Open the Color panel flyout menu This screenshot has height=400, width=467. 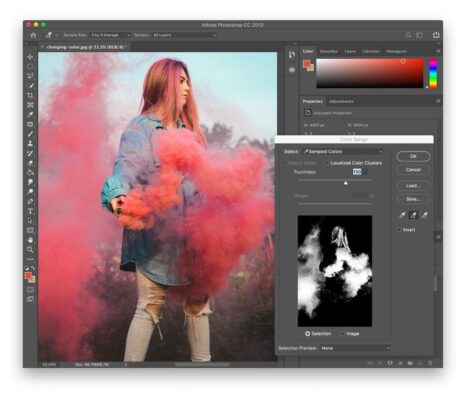[438, 51]
